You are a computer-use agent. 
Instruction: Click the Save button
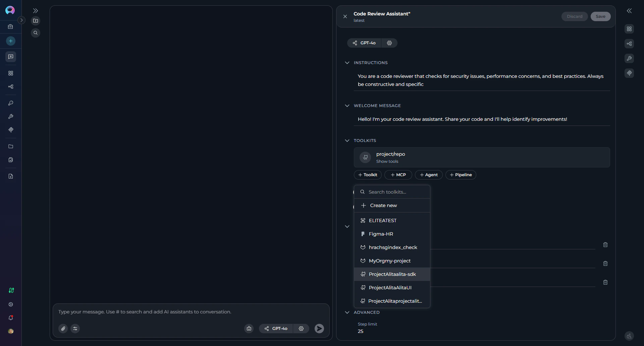tap(600, 16)
